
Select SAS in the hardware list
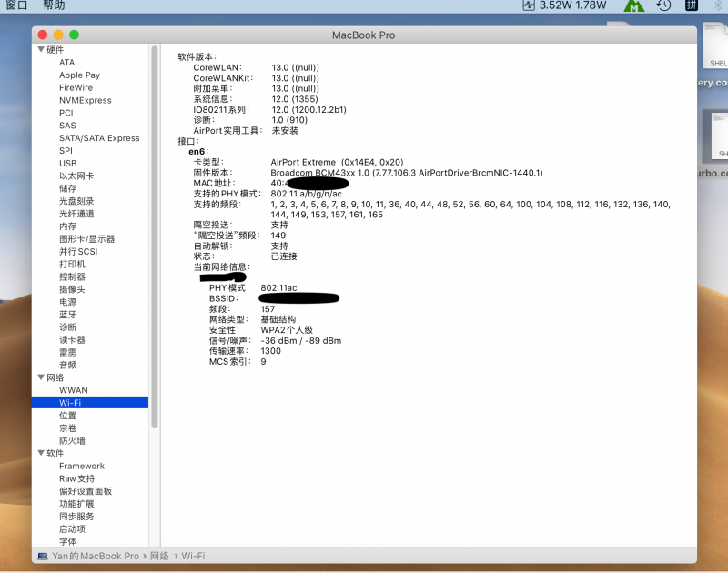click(67, 126)
